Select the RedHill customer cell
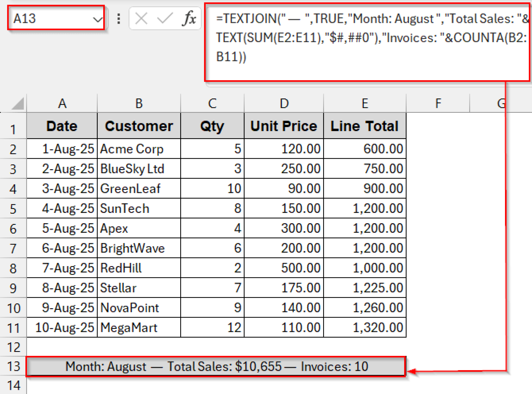 coord(138,268)
